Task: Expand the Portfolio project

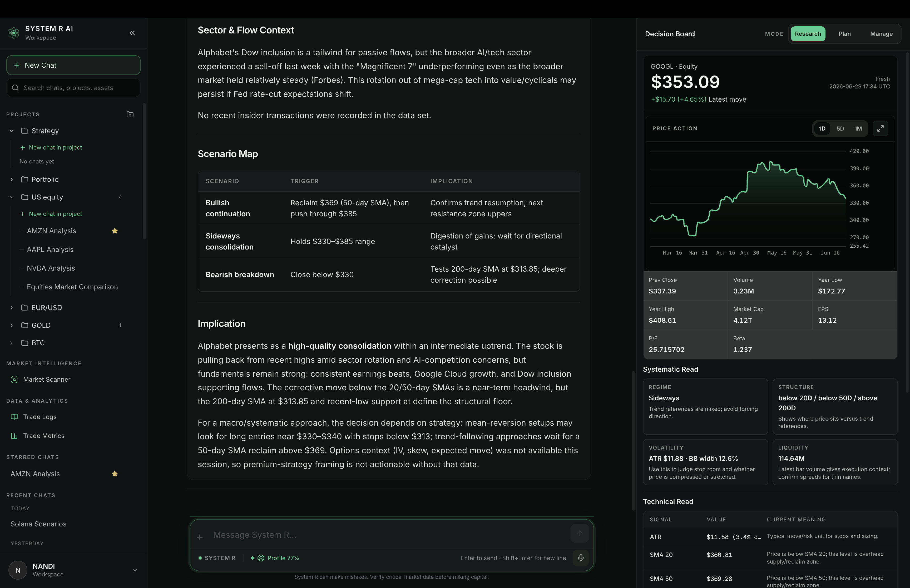Action: click(x=12, y=180)
